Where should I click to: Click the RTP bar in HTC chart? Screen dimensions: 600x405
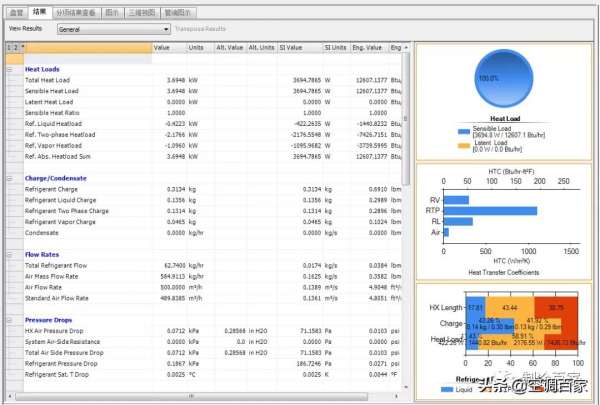(490, 211)
